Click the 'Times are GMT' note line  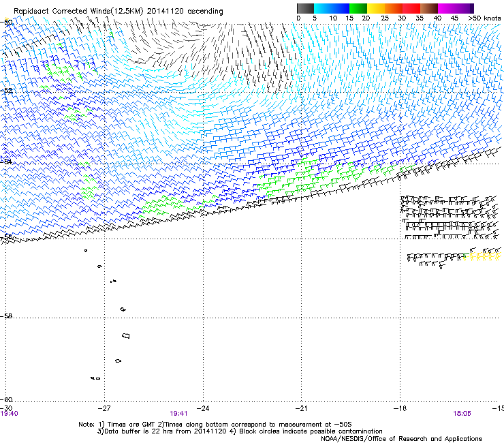215,425
